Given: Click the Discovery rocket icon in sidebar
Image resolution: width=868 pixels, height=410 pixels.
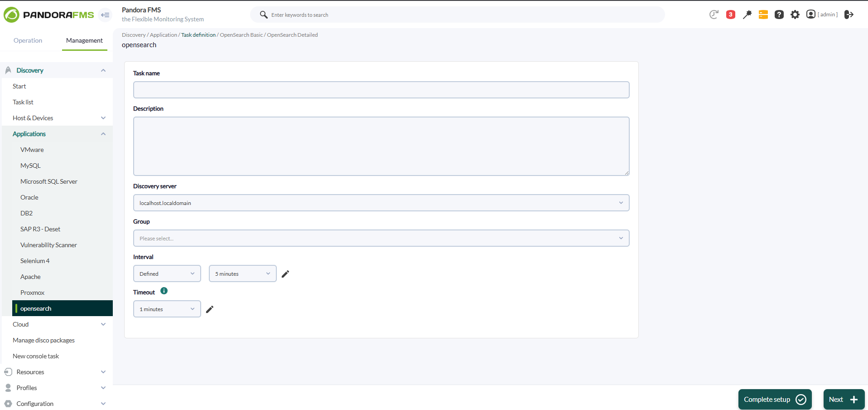Looking at the screenshot, I should [8, 70].
